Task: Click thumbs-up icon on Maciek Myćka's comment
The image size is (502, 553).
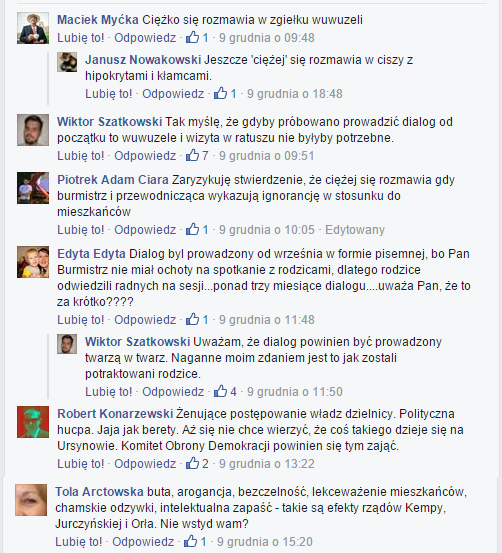Action: 192,37
